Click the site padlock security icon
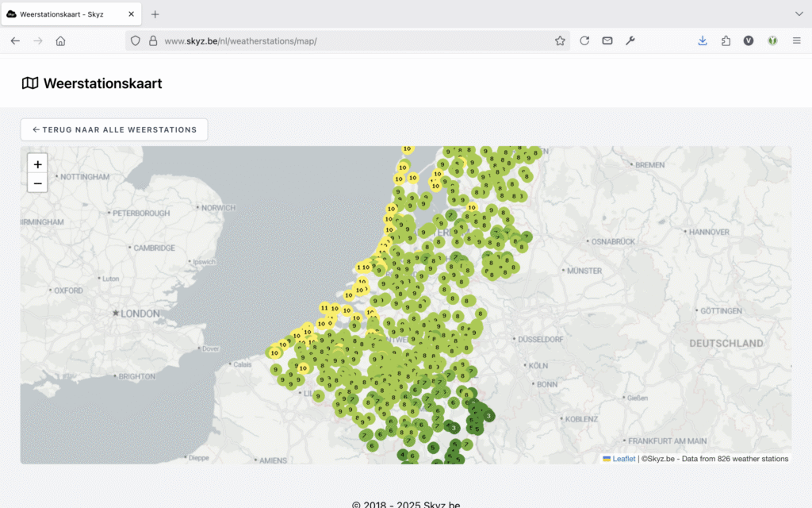 (153, 40)
